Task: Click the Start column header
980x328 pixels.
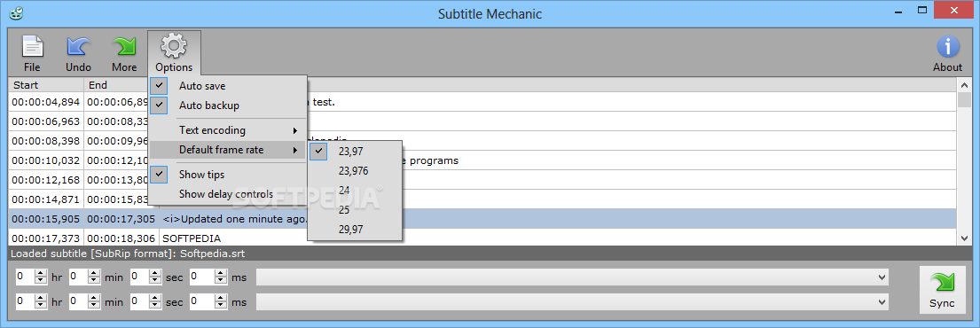Action: point(45,85)
